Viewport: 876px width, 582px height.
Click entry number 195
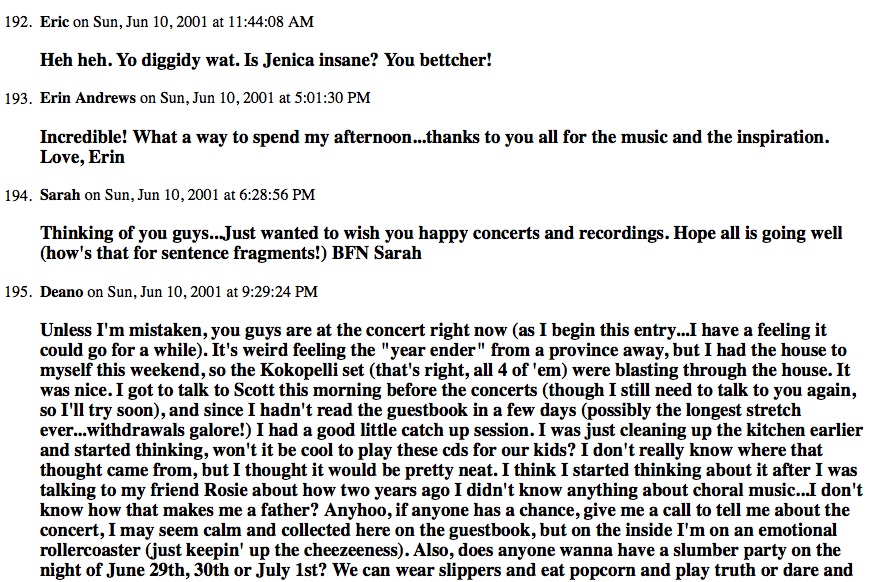coord(17,292)
